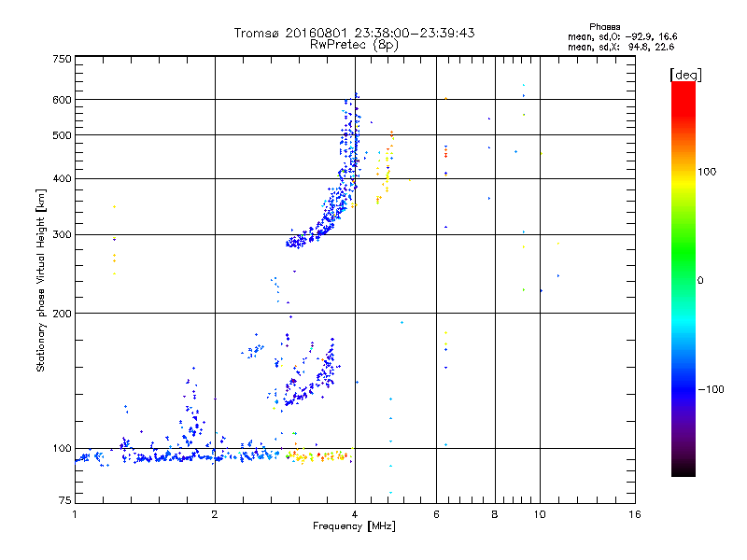747x560 pixels.
Task: Select the 'mean, sd,O: -92.9, 16.6' line
Action: (622, 36)
